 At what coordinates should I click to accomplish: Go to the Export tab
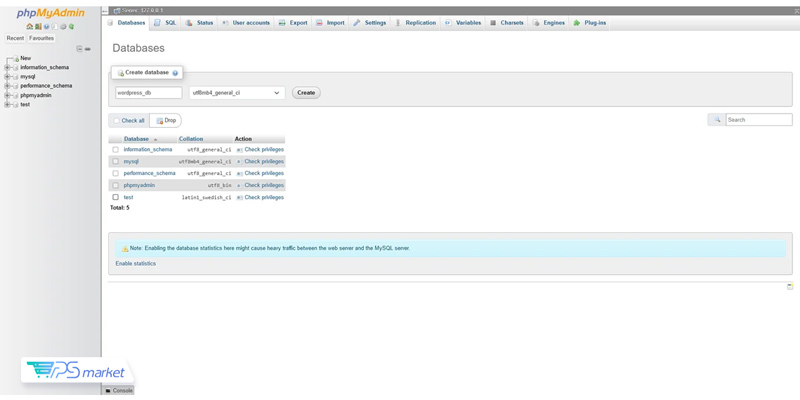pos(293,23)
